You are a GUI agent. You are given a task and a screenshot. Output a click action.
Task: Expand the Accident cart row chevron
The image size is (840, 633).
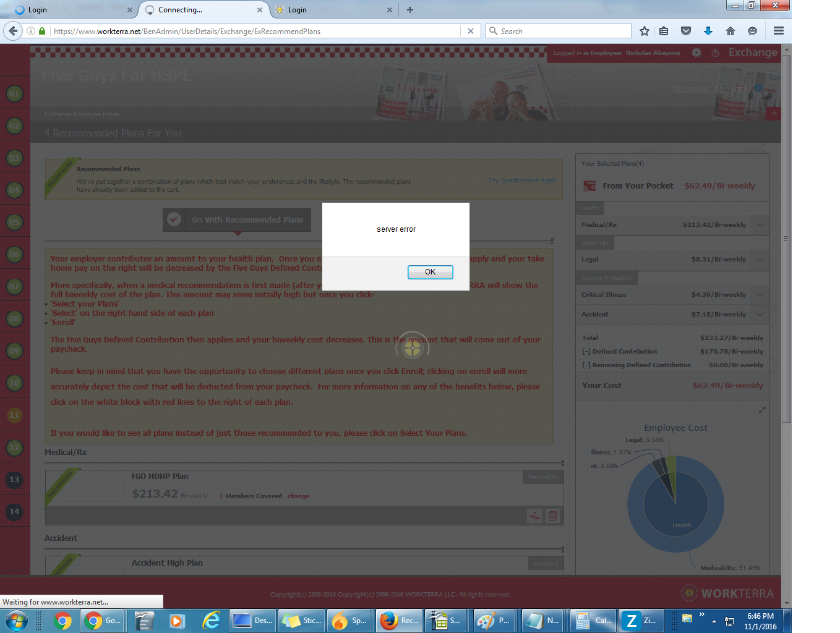(x=760, y=315)
